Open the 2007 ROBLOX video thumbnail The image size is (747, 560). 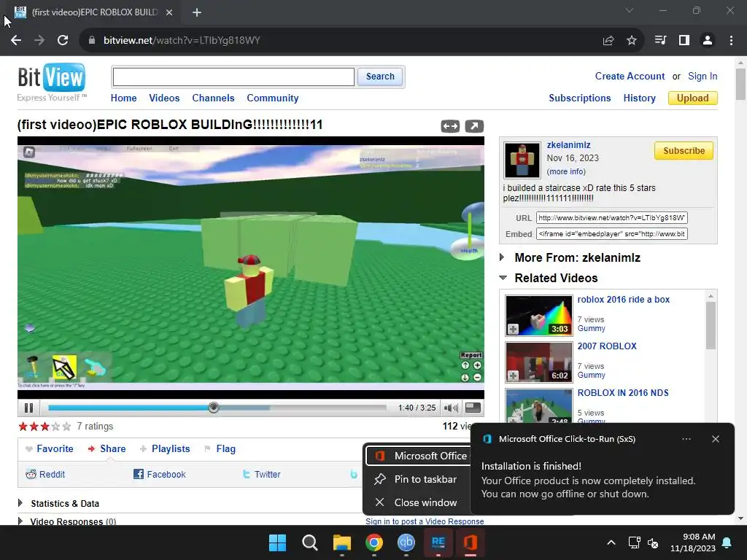click(x=539, y=362)
